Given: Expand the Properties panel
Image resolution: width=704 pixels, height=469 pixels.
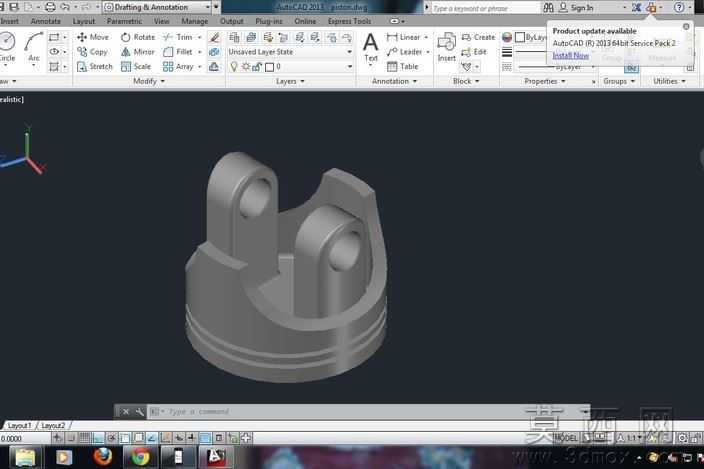Looking at the screenshot, I should click(545, 81).
